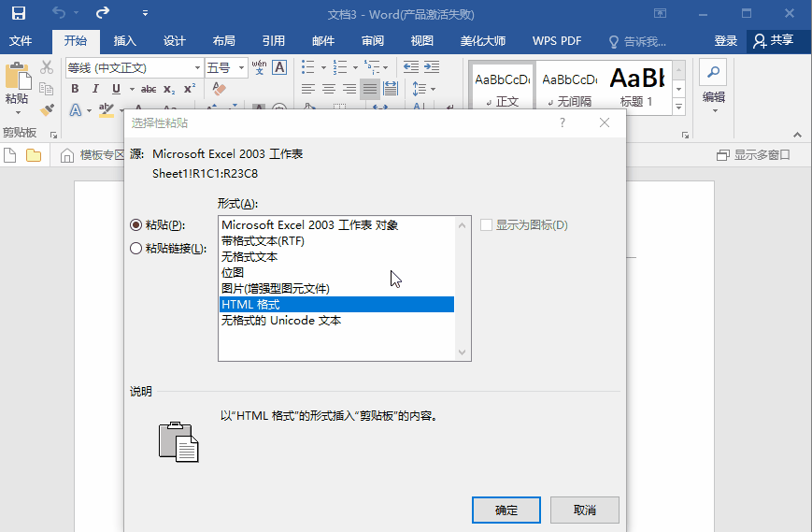Viewport: 812px width, 532px height.
Task: Apply superscript formatting
Action: click(x=190, y=89)
